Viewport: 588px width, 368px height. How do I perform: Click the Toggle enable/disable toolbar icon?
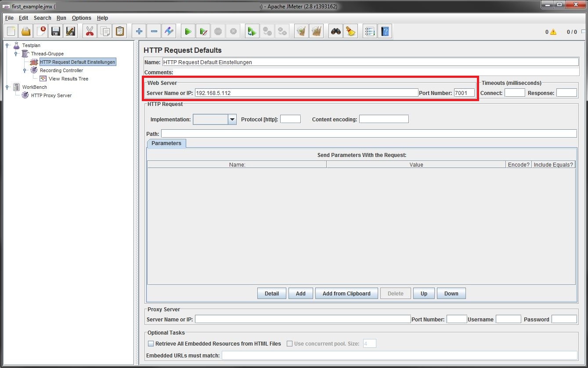click(169, 31)
